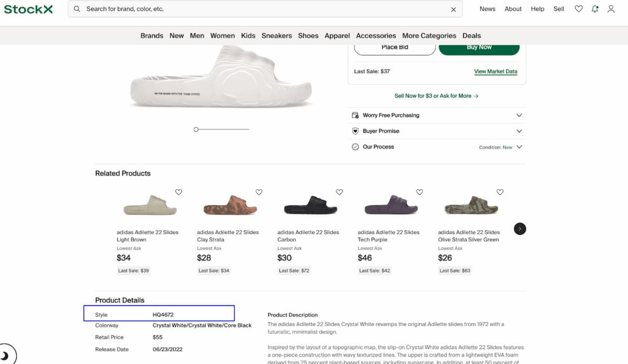The image size is (628, 364).
Task: Favorite the Light Brown slides heart
Action: 178,192
